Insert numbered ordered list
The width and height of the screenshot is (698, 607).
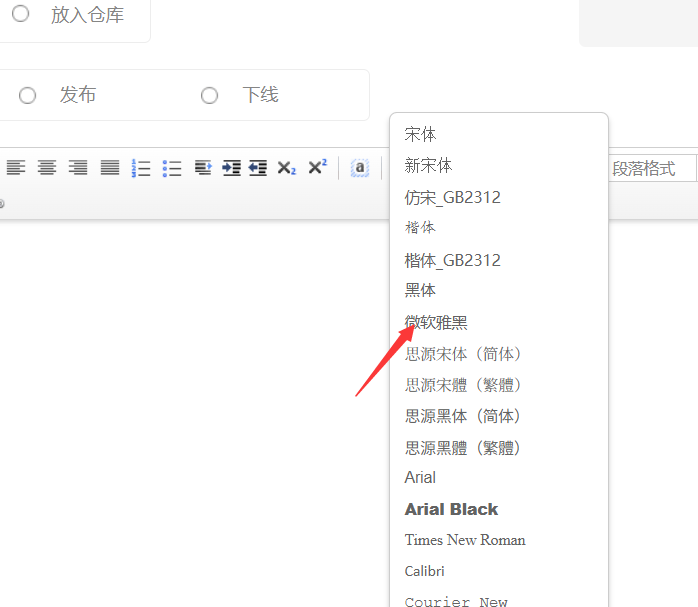click(141, 168)
